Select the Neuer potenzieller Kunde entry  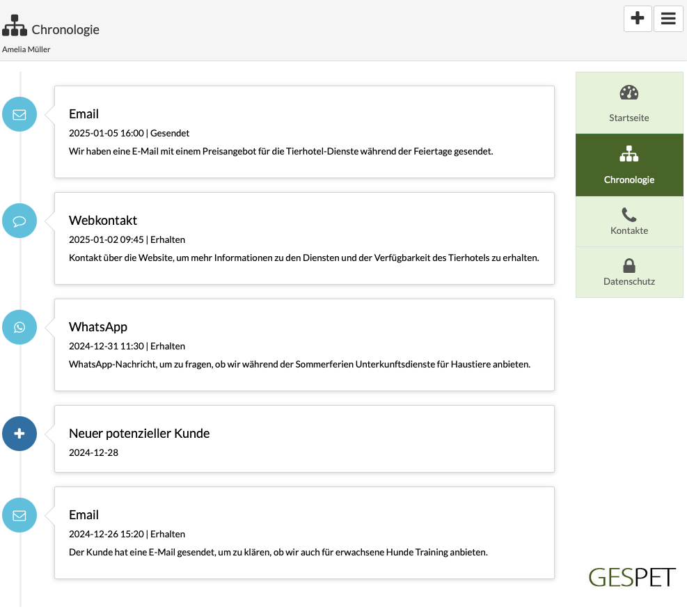point(304,439)
